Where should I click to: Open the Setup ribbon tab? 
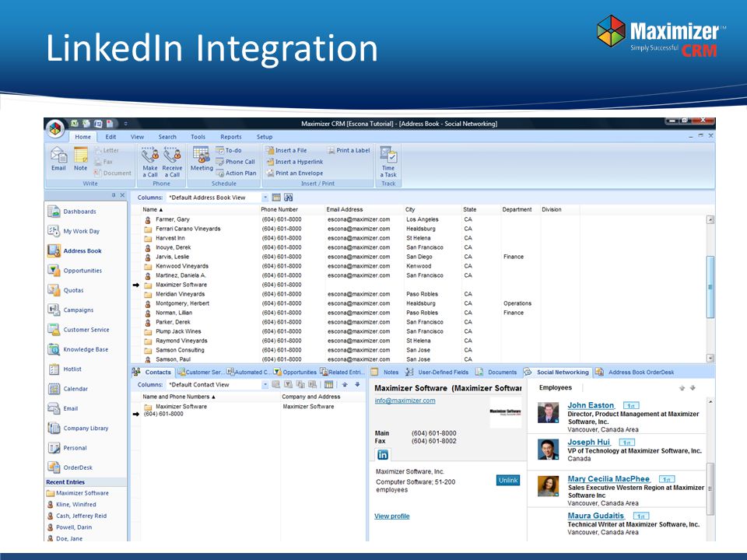tap(265, 137)
